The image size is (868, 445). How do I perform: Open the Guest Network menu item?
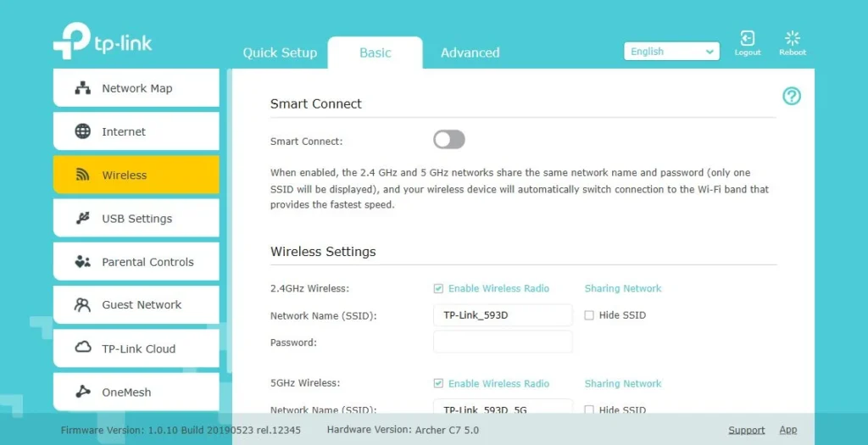pyautogui.click(x=136, y=304)
